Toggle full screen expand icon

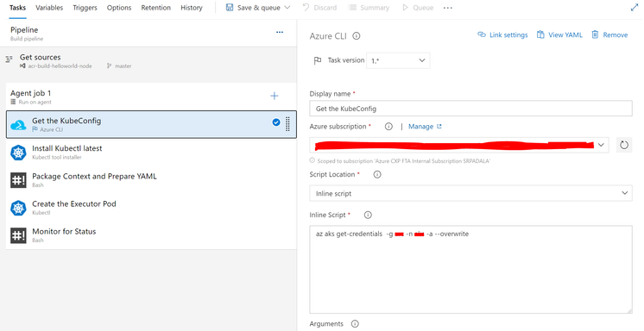(635, 8)
